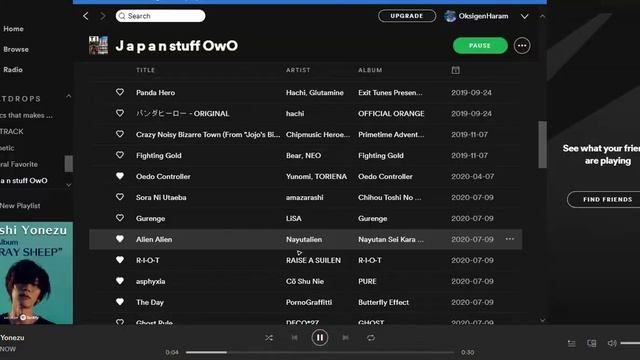Open Alien Alien row more options
The height and width of the screenshot is (360, 640).
coord(510,239)
